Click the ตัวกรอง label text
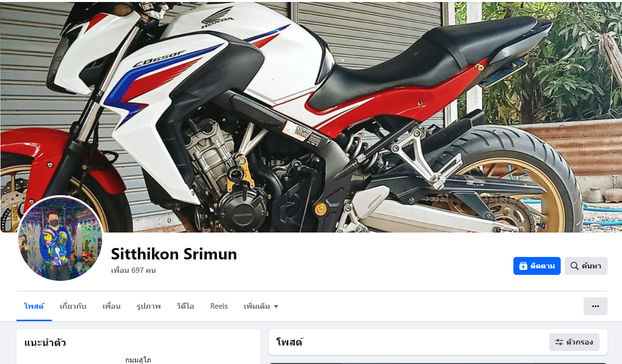The image size is (622, 364). click(x=580, y=342)
